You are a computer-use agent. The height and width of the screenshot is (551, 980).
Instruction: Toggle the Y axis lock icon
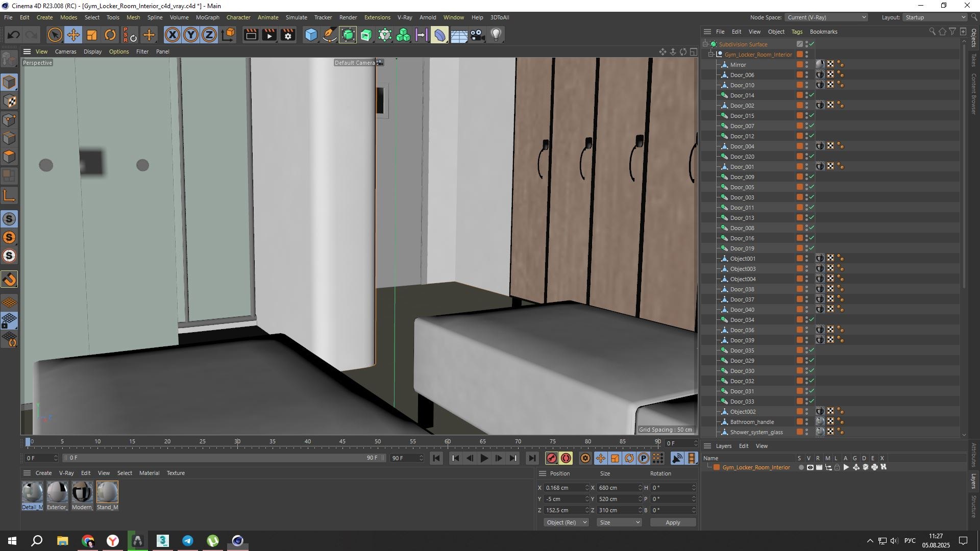pos(191,35)
